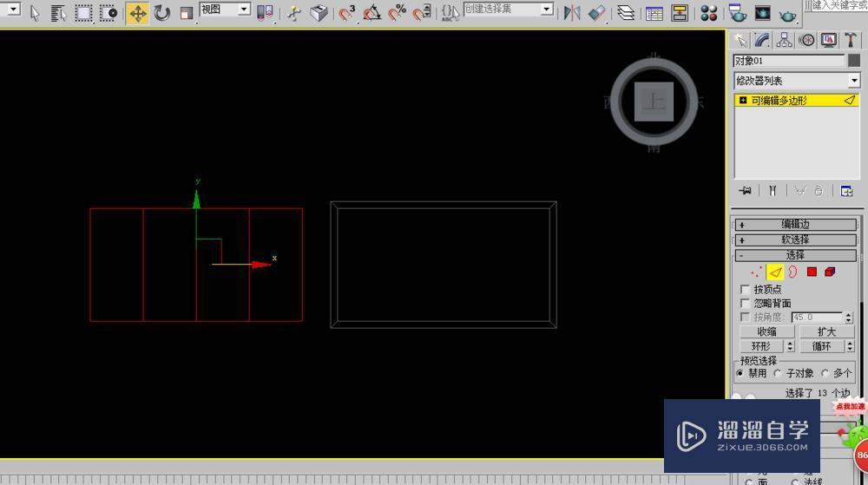Switch to Vertex sub-object level
Image resolution: width=868 pixels, height=485 pixels.
click(x=756, y=272)
